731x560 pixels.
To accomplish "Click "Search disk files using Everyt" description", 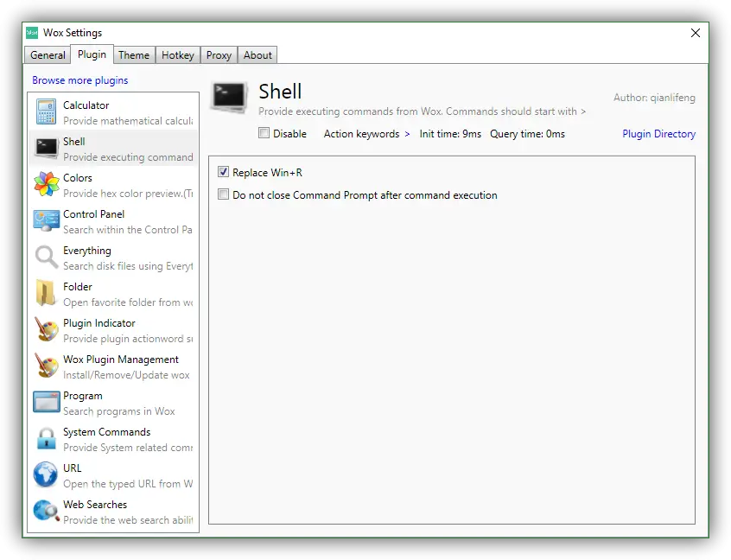I will pyautogui.click(x=128, y=266).
